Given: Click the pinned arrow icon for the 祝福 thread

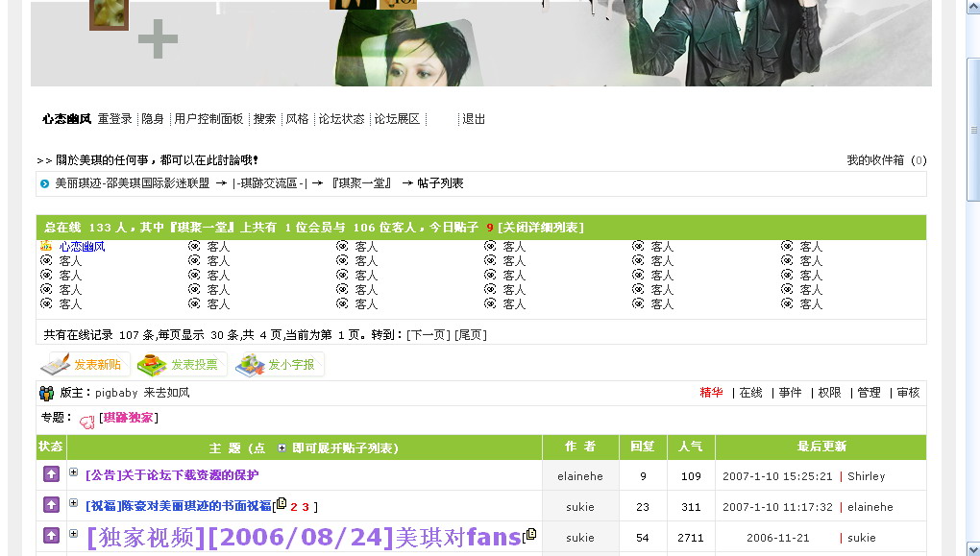Looking at the screenshot, I should (x=51, y=506).
